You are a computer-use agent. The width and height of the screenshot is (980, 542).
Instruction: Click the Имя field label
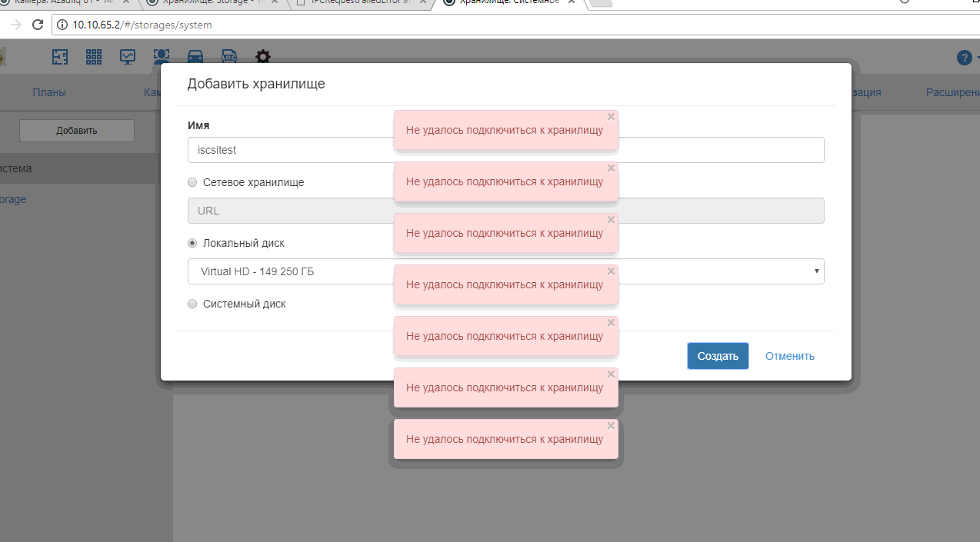(198, 125)
